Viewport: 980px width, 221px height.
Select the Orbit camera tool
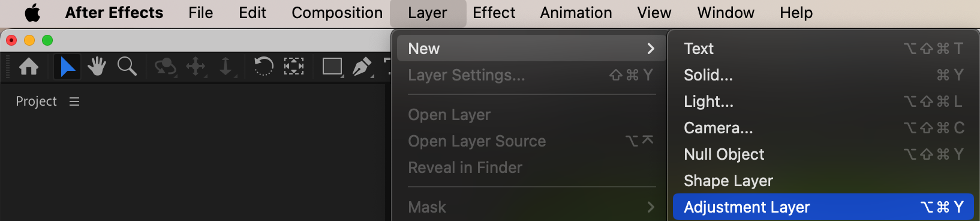165,67
